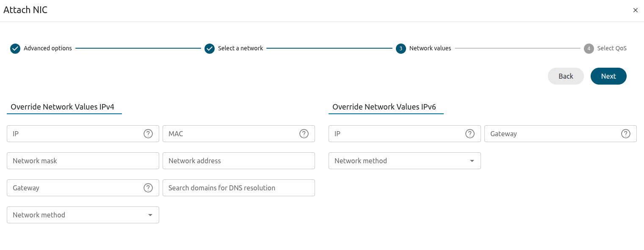Select the Network values step
This screenshot has width=644, height=250.
pos(424,48)
